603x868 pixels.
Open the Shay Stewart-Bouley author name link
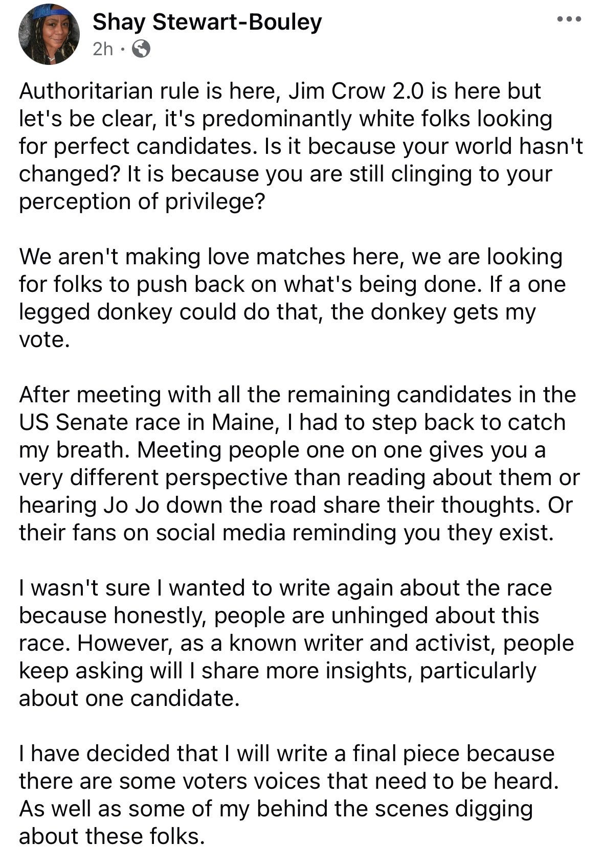pos(207,22)
